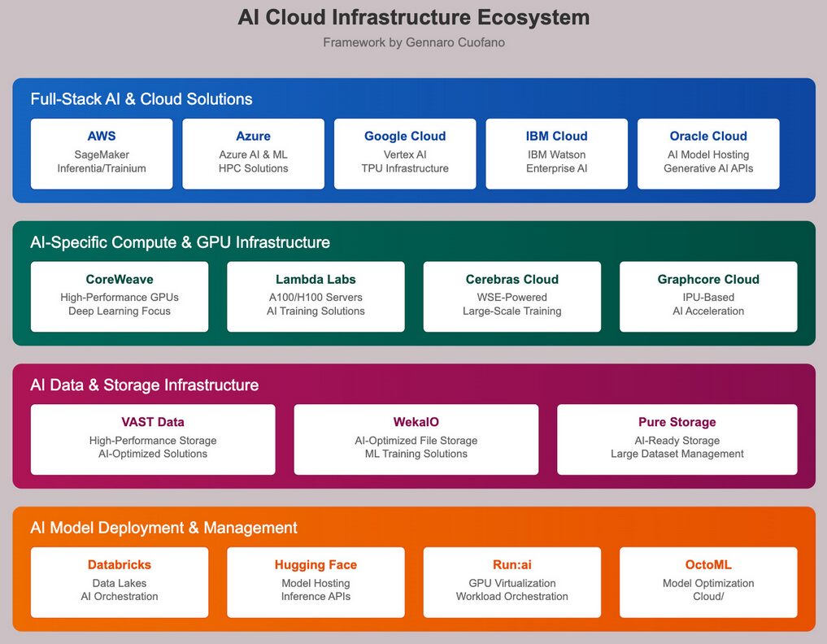This screenshot has width=827, height=644.
Task: Click the OctoML card
Action: click(x=708, y=581)
